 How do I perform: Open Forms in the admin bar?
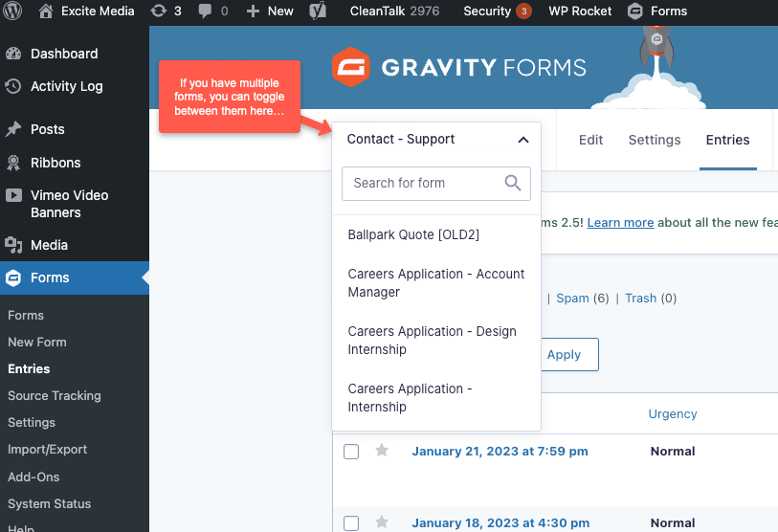(x=669, y=11)
